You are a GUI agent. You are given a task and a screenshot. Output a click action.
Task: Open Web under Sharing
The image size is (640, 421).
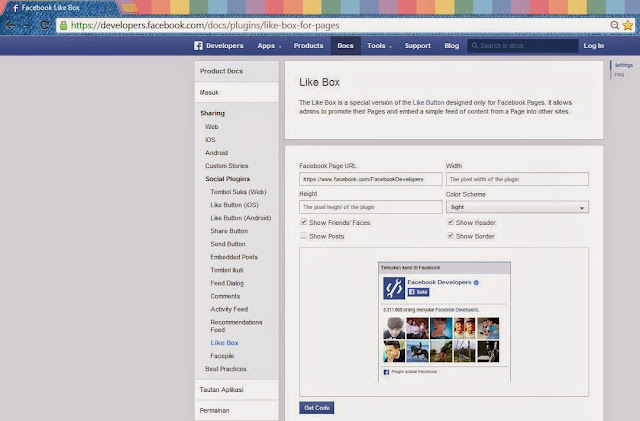click(x=211, y=127)
